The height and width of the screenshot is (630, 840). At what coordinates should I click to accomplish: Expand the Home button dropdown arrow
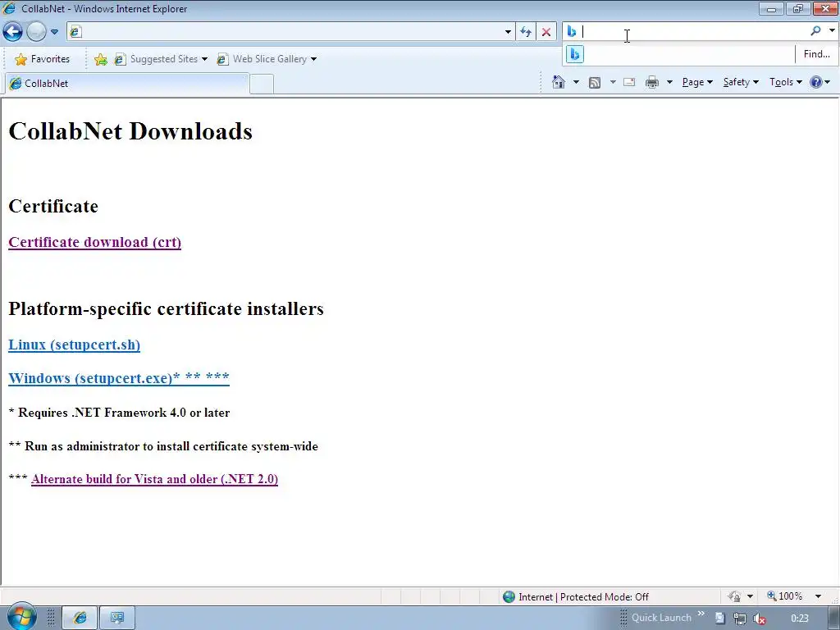[x=576, y=82]
